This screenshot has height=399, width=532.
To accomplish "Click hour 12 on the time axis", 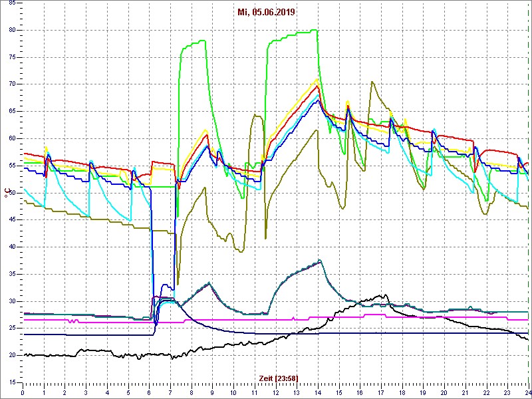I will 275,393.
